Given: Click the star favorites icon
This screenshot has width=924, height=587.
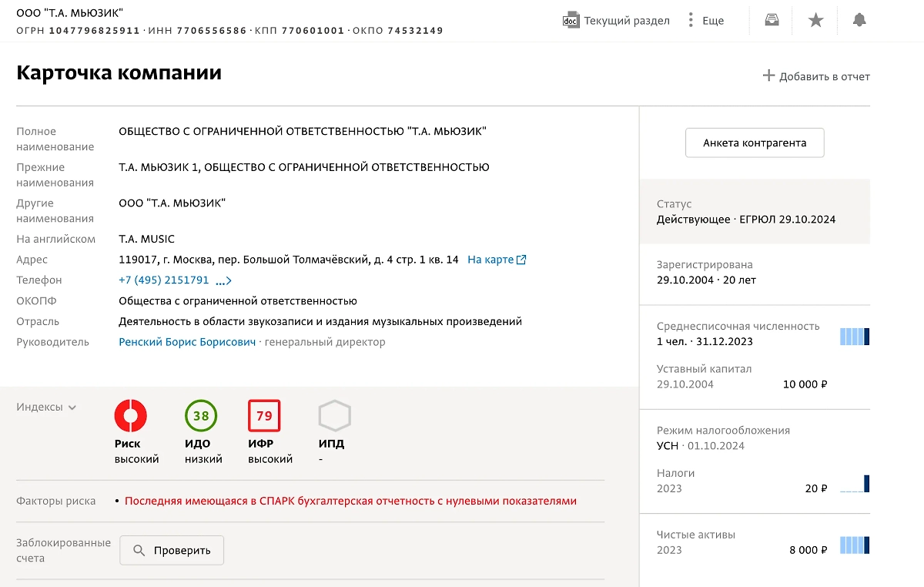Looking at the screenshot, I should (815, 20).
